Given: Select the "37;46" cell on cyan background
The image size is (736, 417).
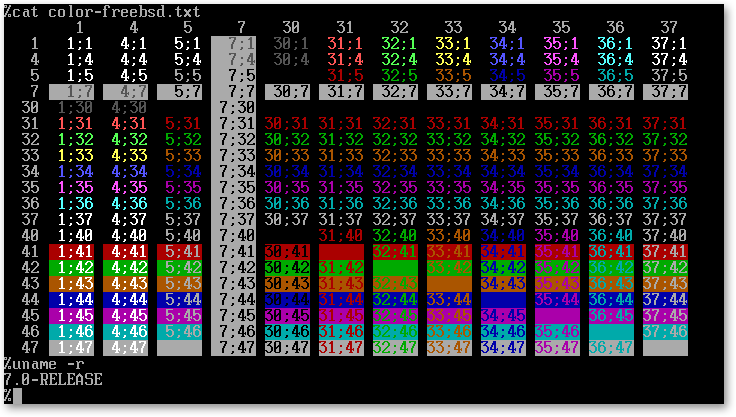Looking at the screenshot, I should [x=665, y=332].
